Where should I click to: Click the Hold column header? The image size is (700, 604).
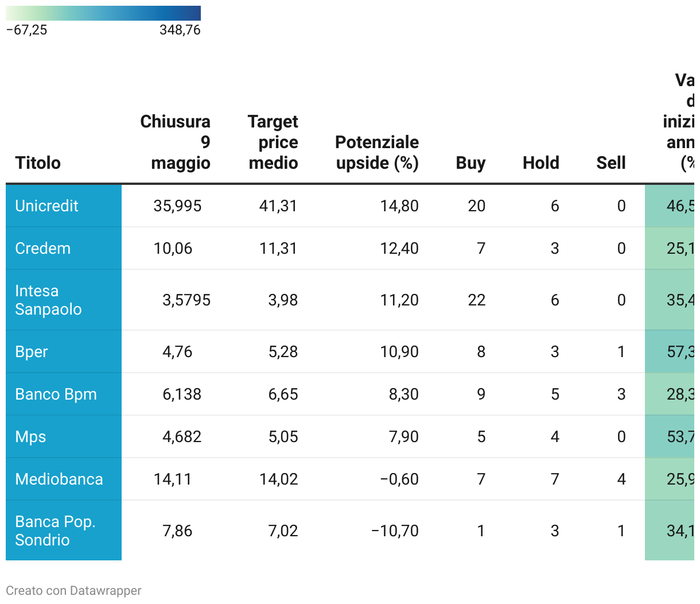pyautogui.click(x=540, y=163)
